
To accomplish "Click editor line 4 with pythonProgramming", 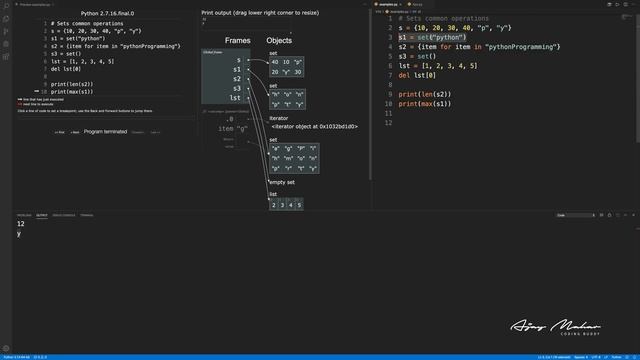I will pyautogui.click(x=479, y=47).
